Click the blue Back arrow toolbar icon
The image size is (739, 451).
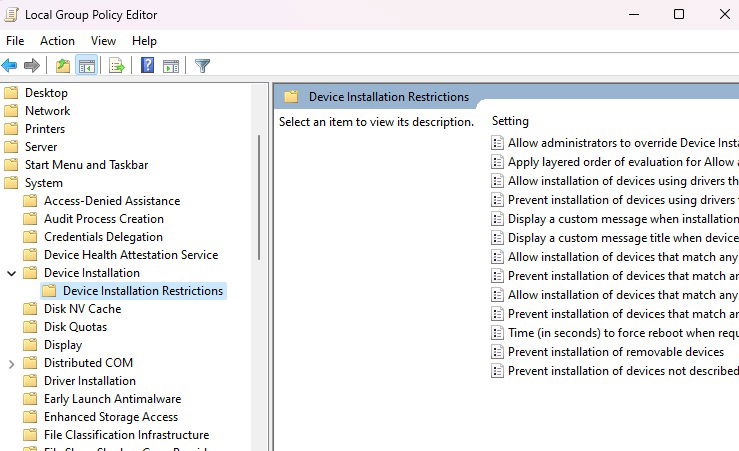(x=9, y=65)
